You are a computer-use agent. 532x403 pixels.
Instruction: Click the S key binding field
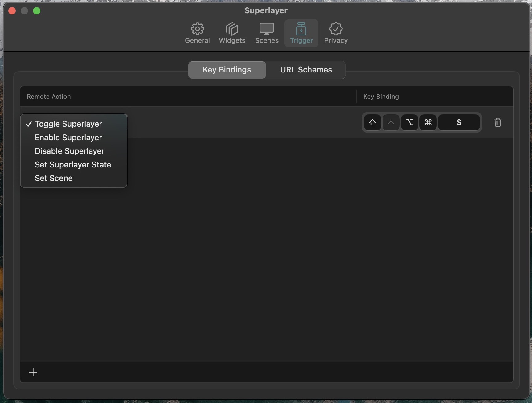click(x=459, y=122)
